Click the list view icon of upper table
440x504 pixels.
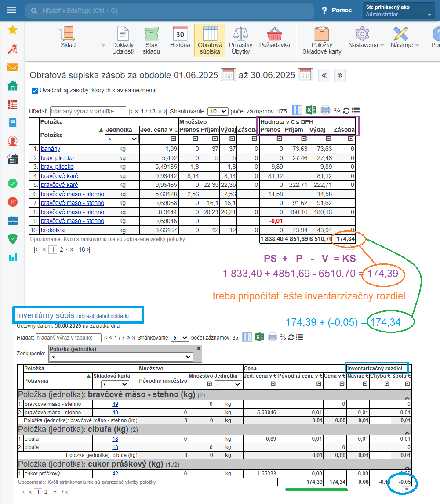pyautogui.click(x=356, y=111)
